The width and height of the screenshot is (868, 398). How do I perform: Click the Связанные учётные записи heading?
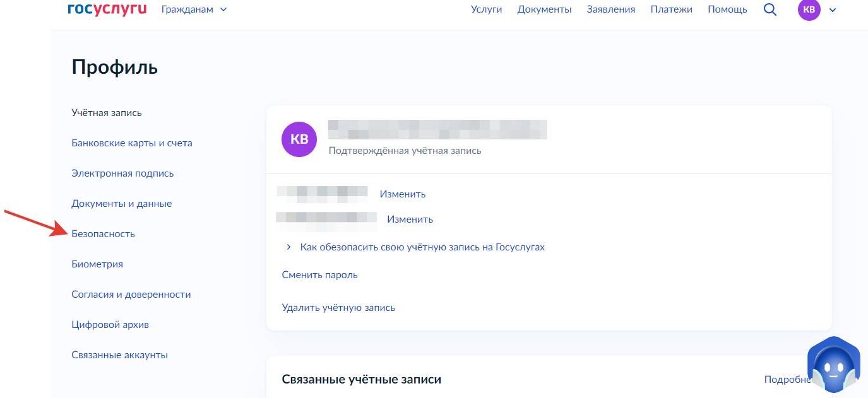[x=362, y=380]
